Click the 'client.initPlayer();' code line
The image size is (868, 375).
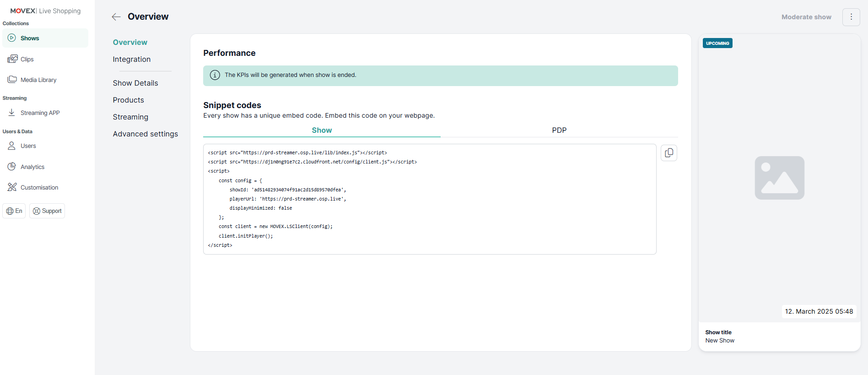[246, 236]
